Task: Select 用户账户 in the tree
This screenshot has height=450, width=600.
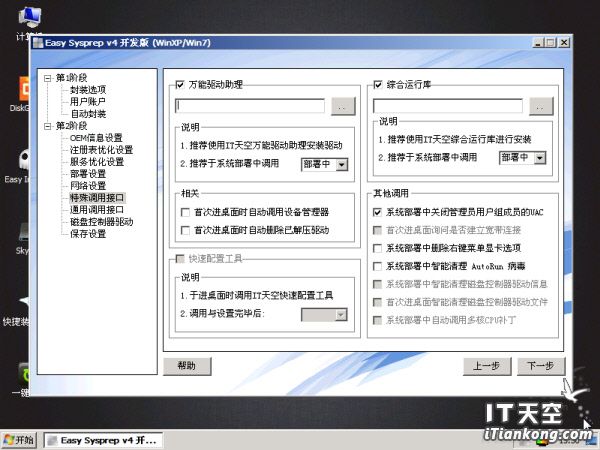Action: point(88,102)
